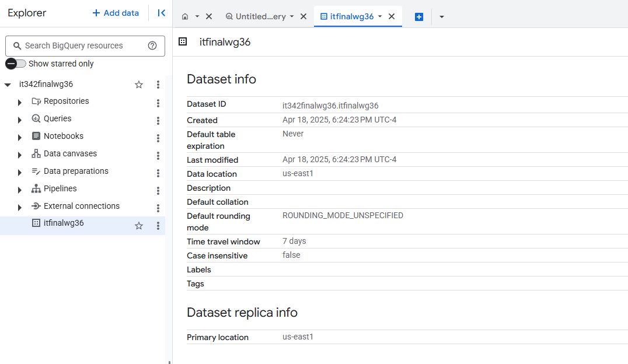This screenshot has height=364, width=628.
Task: Switch to the Untitled query tab
Action: 260,16
